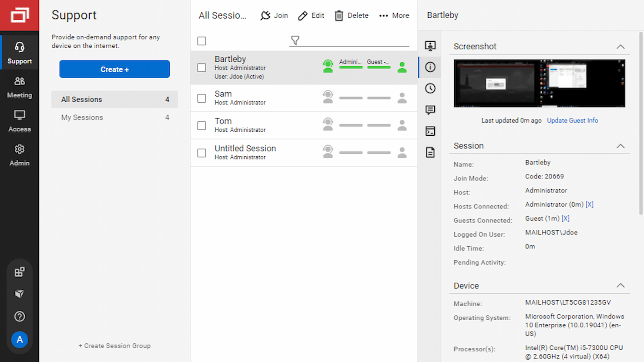Check the Bartleby session checkbox
This screenshot has height=362, width=644.
click(201, 67)
